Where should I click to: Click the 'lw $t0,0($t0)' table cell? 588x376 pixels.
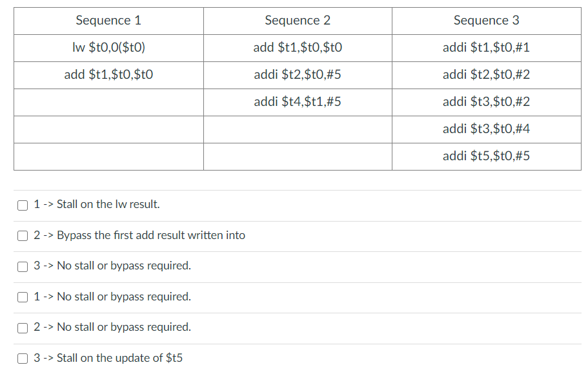[108, 48]
